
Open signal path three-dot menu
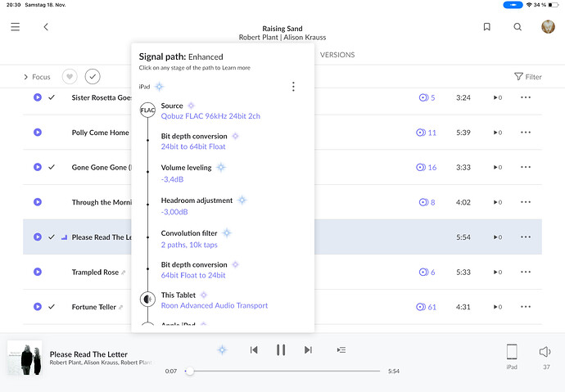(x=293, y=87)
